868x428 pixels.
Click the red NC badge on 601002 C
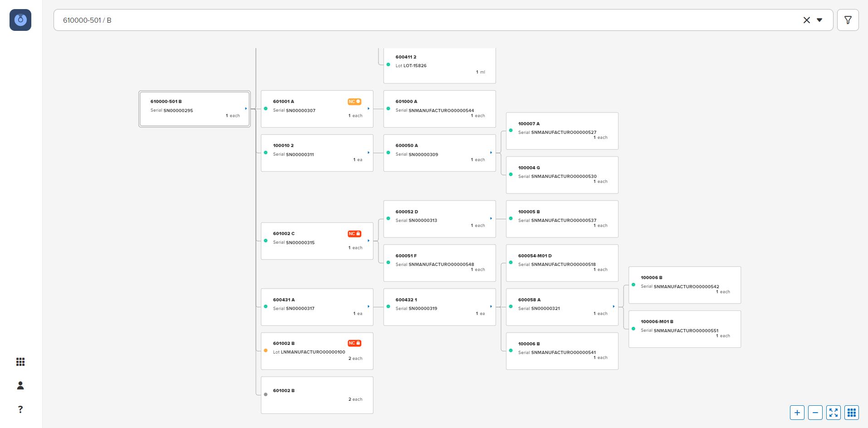[x=354, y=234]
